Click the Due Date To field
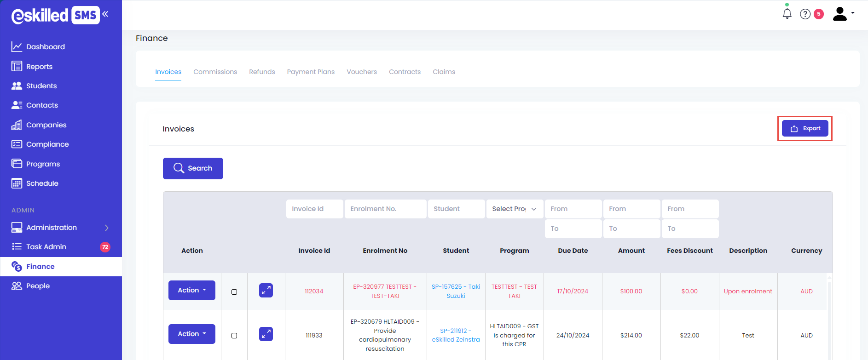 point(573,229)
